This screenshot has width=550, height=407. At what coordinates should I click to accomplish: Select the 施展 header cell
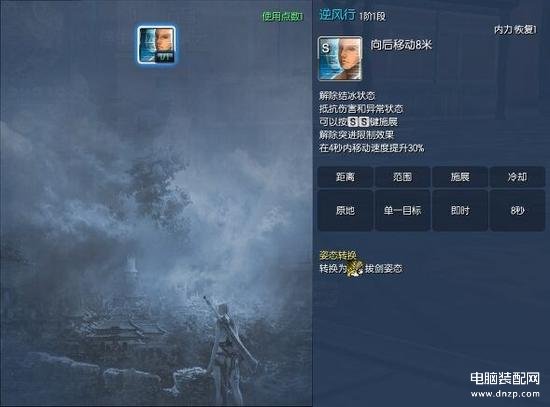coord(460,177)
